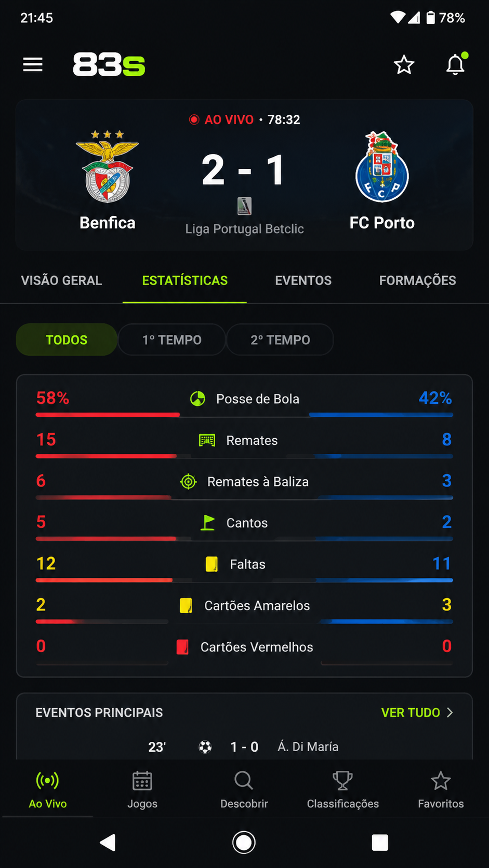Tap the favorite star icon in header
The image size is (489, 868).
[404, 65]
